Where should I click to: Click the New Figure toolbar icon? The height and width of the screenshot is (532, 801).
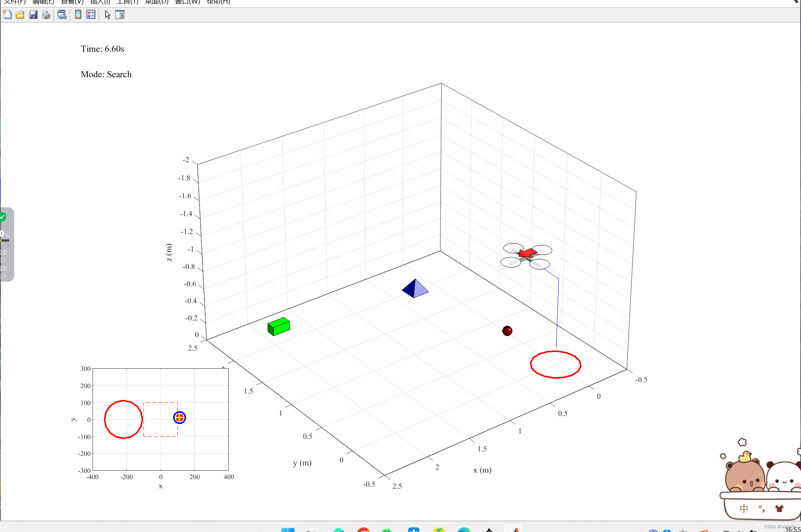point(7,15)
